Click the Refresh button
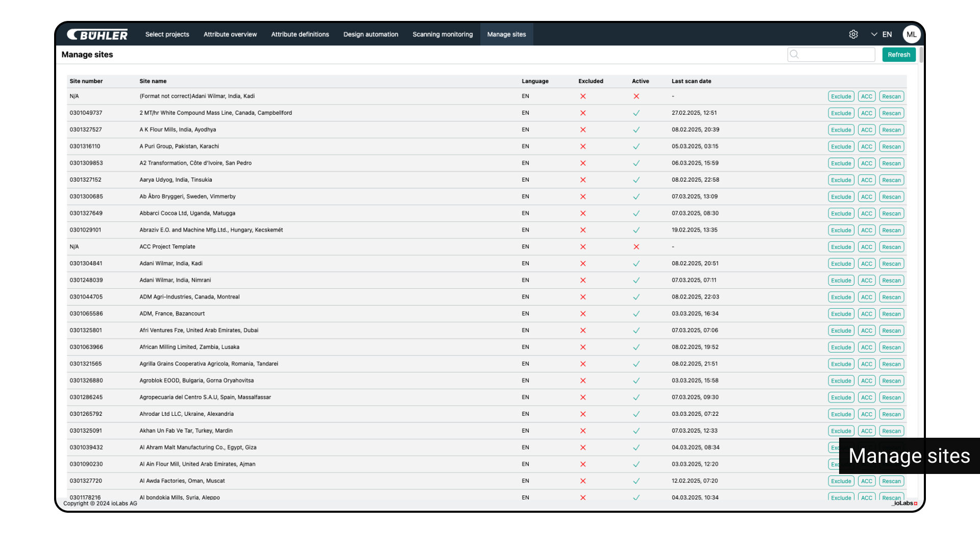Screen dimensions: 980x551 (x=899, y=55)
